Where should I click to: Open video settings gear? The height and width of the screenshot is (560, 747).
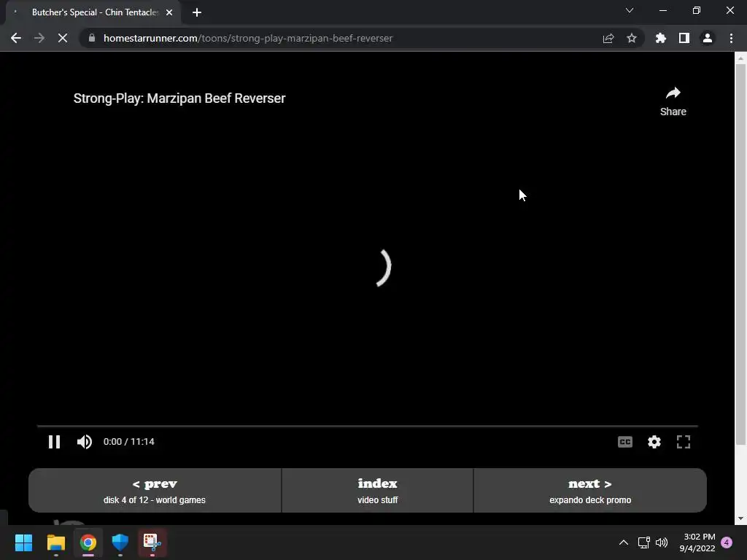click(654, 442)
